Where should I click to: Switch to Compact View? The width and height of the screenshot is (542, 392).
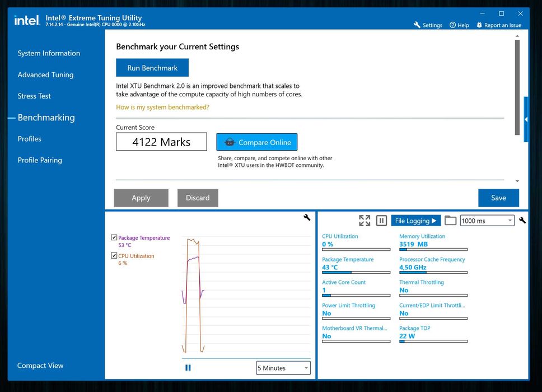click(40, 365)
